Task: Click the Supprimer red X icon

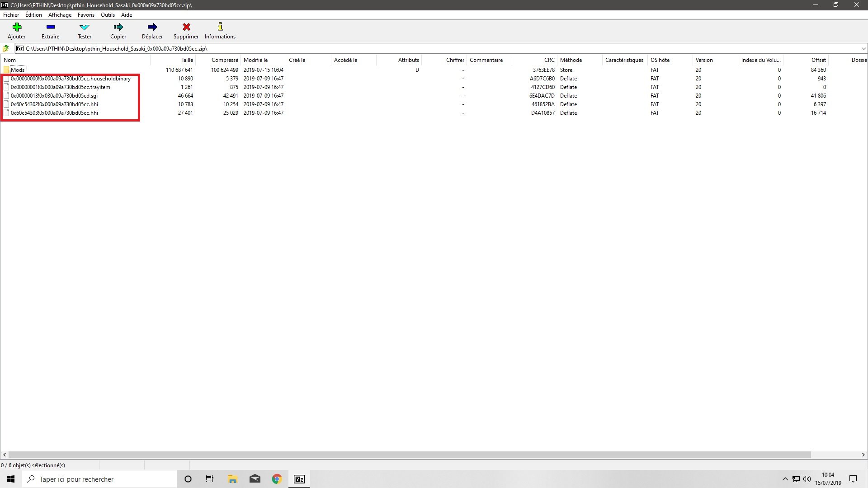Action: (186, 28)
